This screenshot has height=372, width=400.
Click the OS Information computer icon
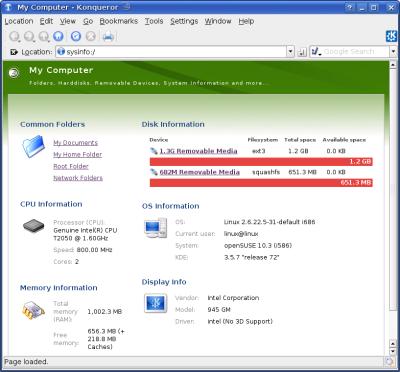[x=156, y=228]
